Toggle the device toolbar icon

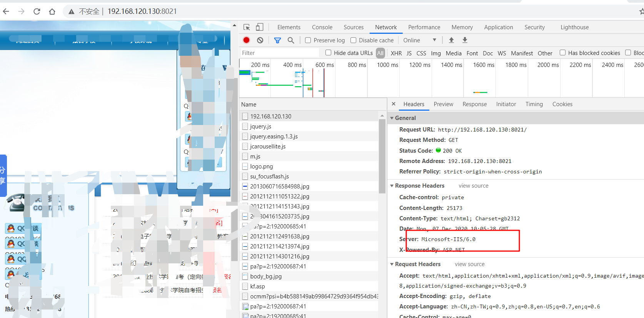[260, 27]
